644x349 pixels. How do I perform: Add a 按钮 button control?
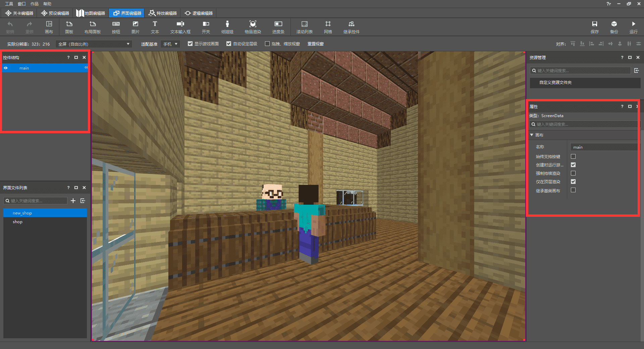pos(116,27)
